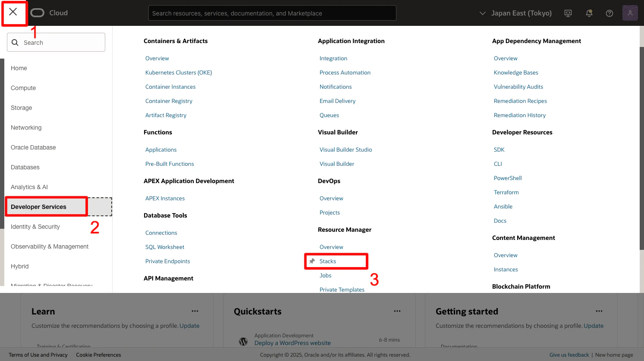The width and height of the screenshot is (644, 361).
Task: Click Update link in the Learn card
Action: pyautogui.click(x=189, y=326)
